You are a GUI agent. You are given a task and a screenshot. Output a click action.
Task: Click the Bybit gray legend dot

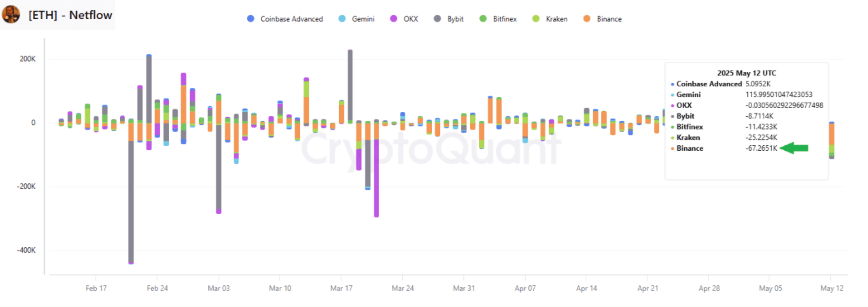click(437, 19)
